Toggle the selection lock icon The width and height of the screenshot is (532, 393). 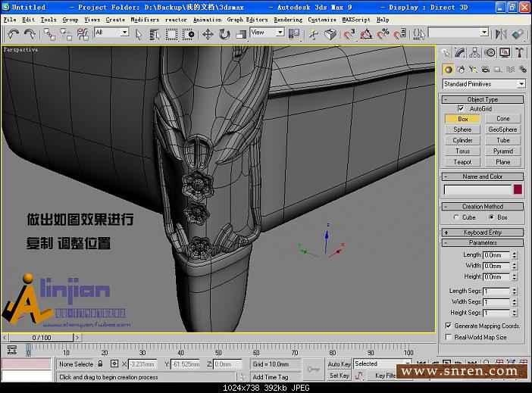coord(100,363)
